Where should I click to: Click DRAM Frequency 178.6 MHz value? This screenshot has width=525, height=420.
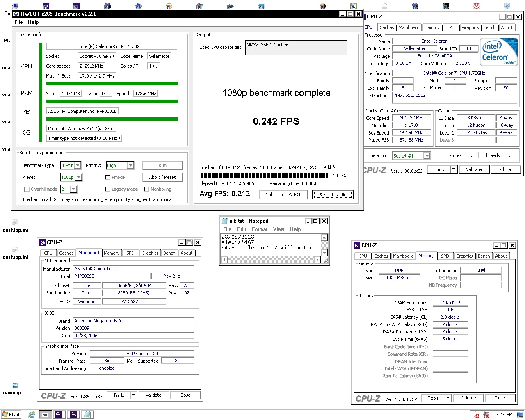click(450, 302)
